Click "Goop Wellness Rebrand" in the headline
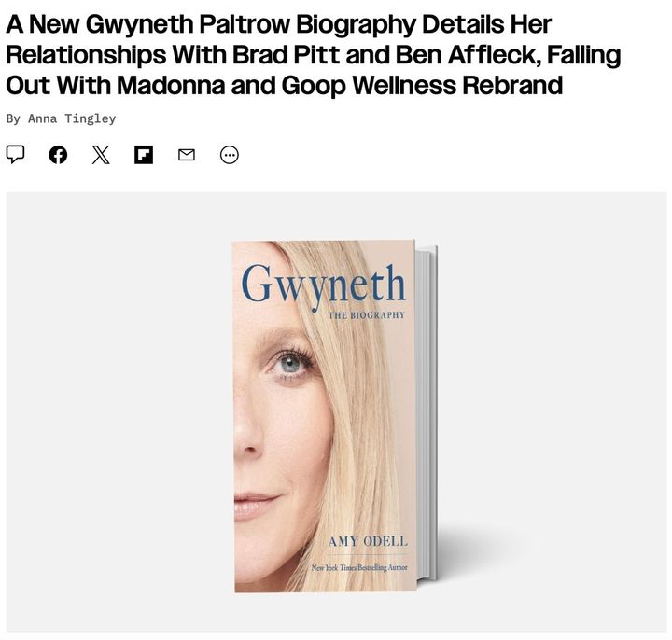This screenshot has width=672, height=640. [422, 85]
